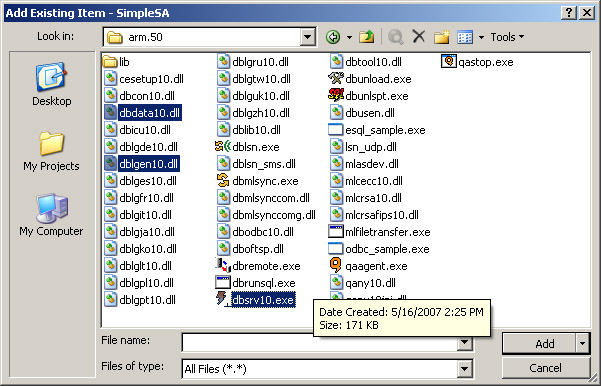
Task: Select file dbodbc10.dll
Action: click(255, 232)
